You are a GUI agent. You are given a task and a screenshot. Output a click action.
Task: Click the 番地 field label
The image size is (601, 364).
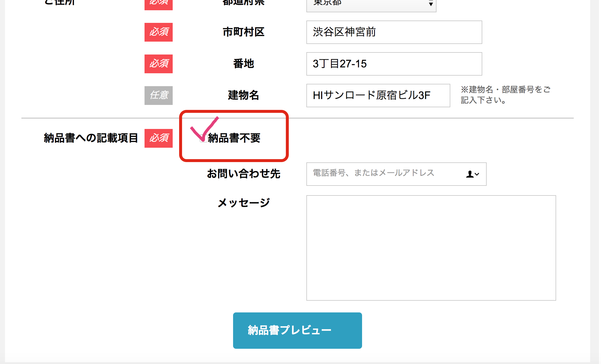[x=243, y=64]
